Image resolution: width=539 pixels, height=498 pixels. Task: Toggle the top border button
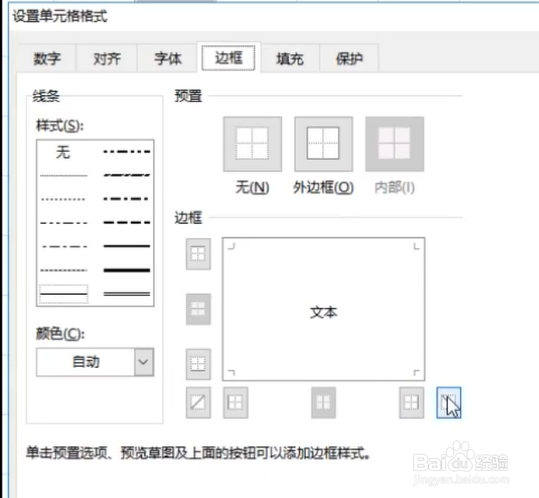(198, 254)
